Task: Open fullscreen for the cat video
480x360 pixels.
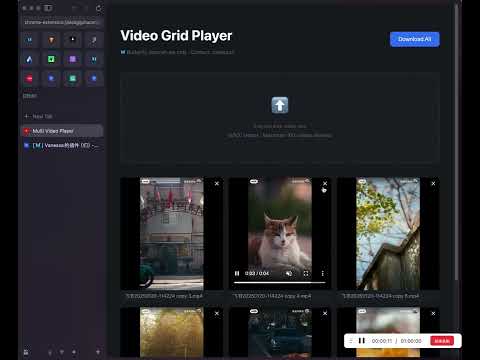Action: pos(306,273)
